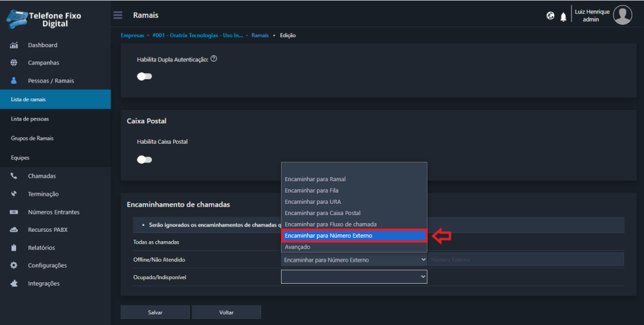Click the hamburger menu icon

click(118, 15)
